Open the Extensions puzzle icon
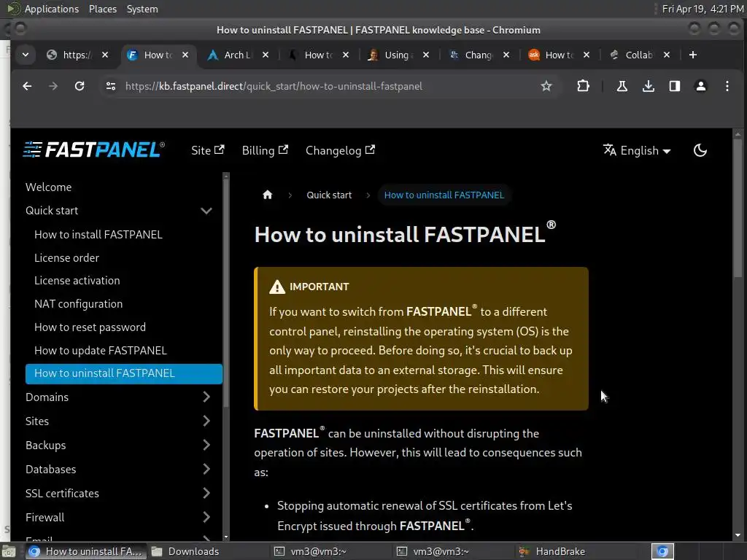 coord(583,86)
